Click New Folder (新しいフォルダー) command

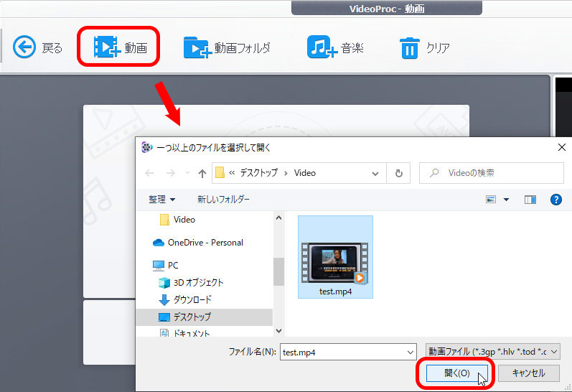[223, 200]
